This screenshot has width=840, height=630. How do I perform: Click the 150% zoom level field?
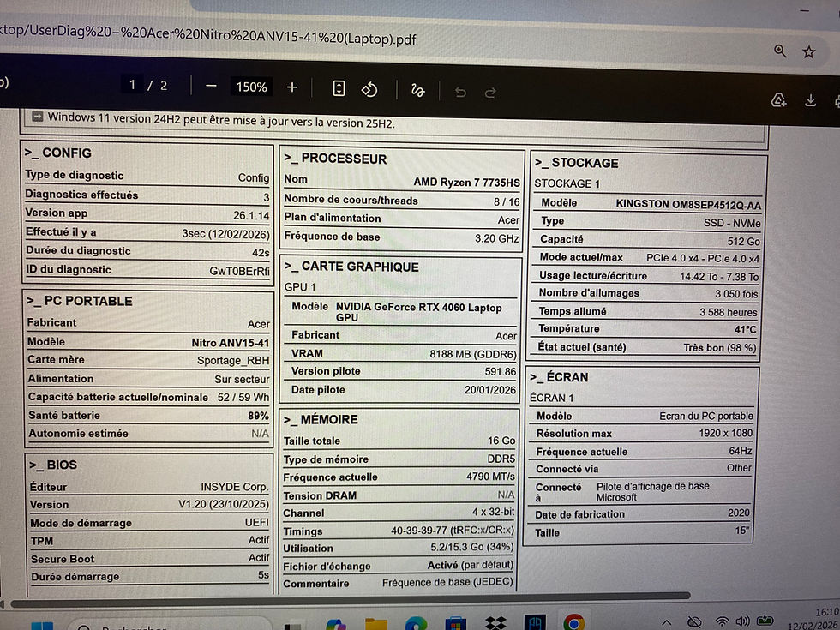251,87
